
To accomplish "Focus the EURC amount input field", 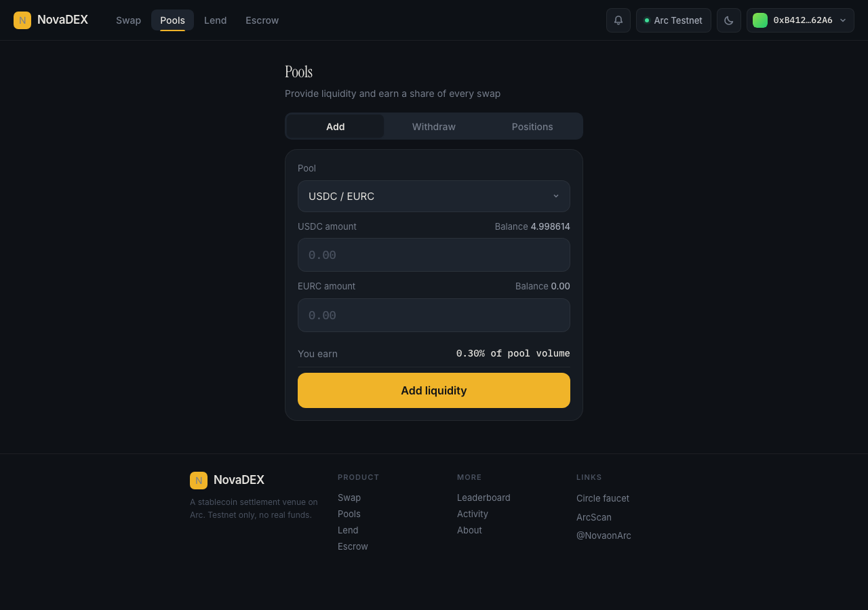I will click(x=434, y=315).
